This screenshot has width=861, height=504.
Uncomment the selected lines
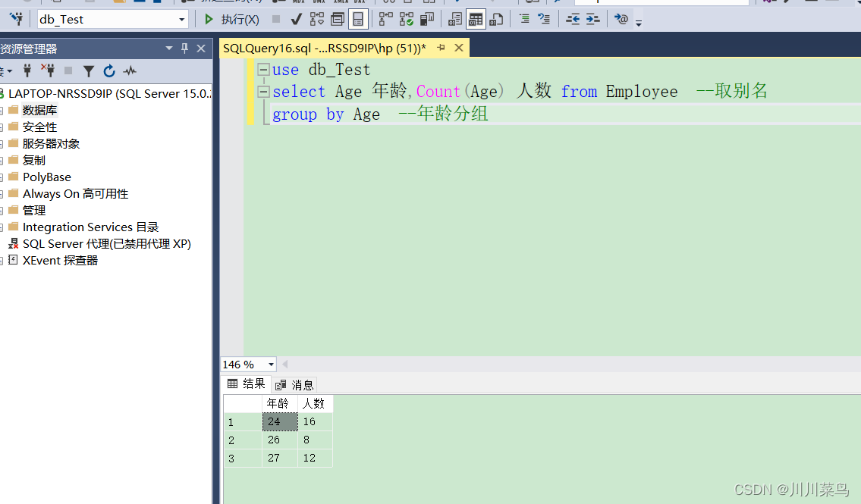pos(544,19)
